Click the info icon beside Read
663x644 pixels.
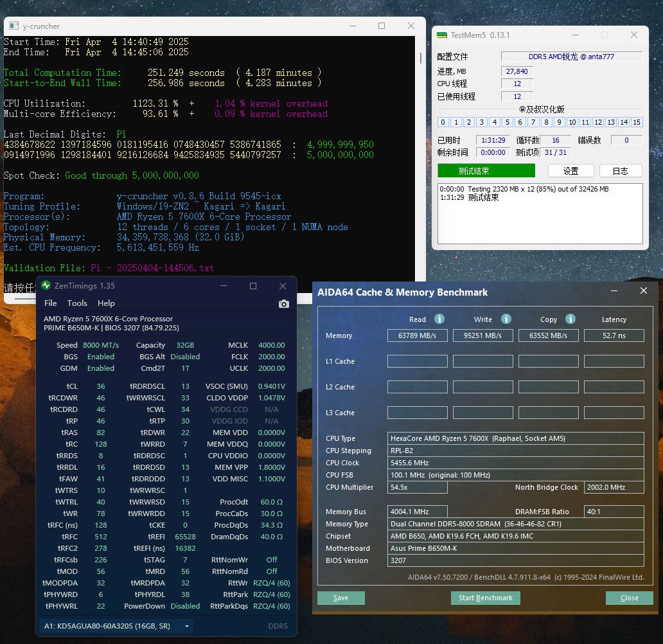point(439,319)
